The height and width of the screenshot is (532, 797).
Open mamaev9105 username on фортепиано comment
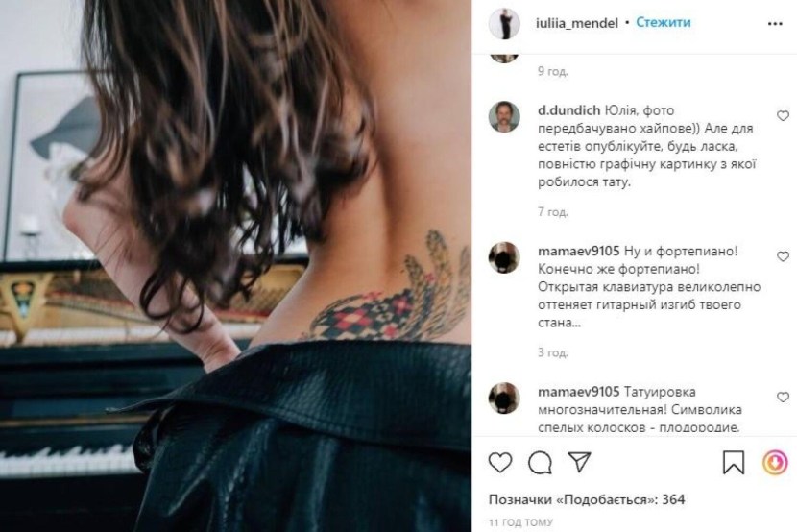click(578, 251)
